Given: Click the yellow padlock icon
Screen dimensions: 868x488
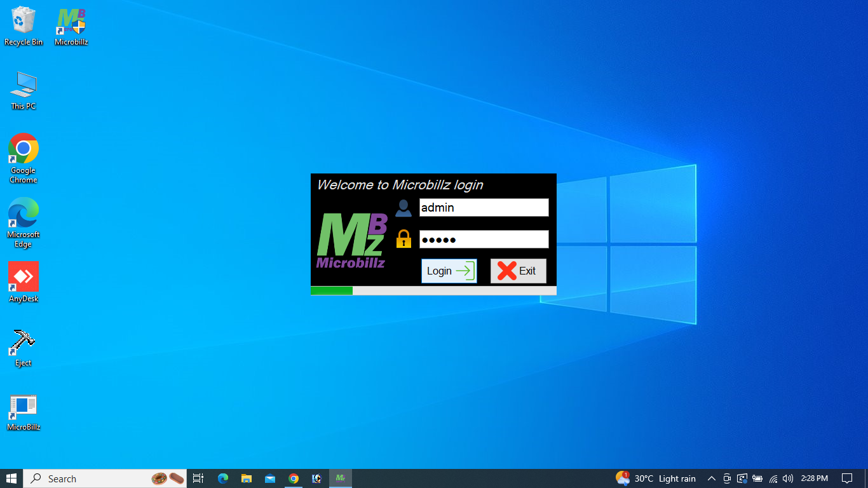Looking at the screenshot, I should pyautogui.click(x=403, y=240).
